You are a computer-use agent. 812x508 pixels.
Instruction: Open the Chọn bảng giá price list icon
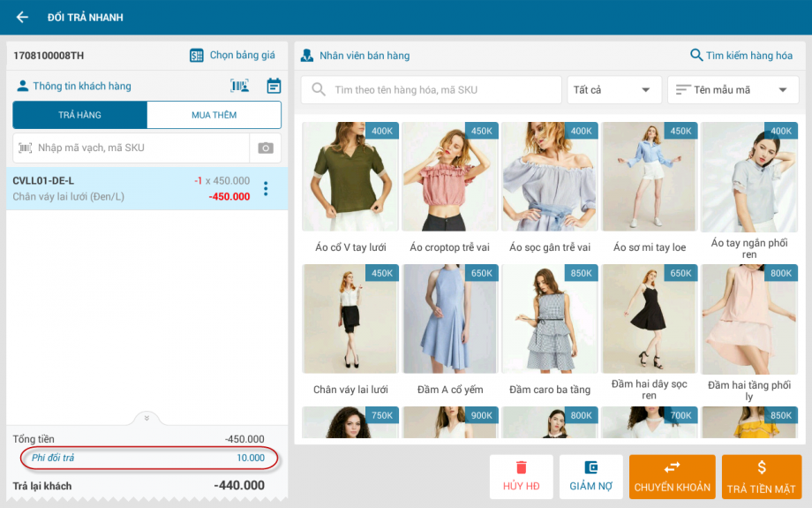point(196,56)
